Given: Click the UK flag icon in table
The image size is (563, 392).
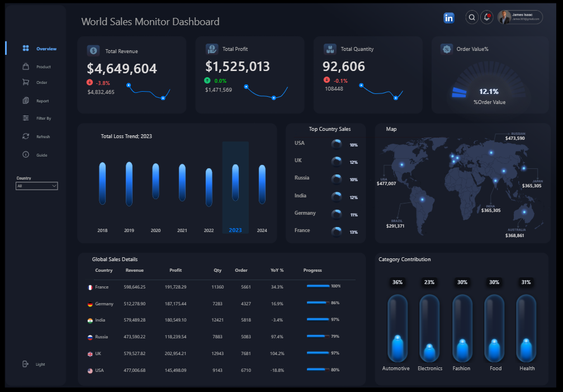Looking at the screenshot, I should pos(90,354).
